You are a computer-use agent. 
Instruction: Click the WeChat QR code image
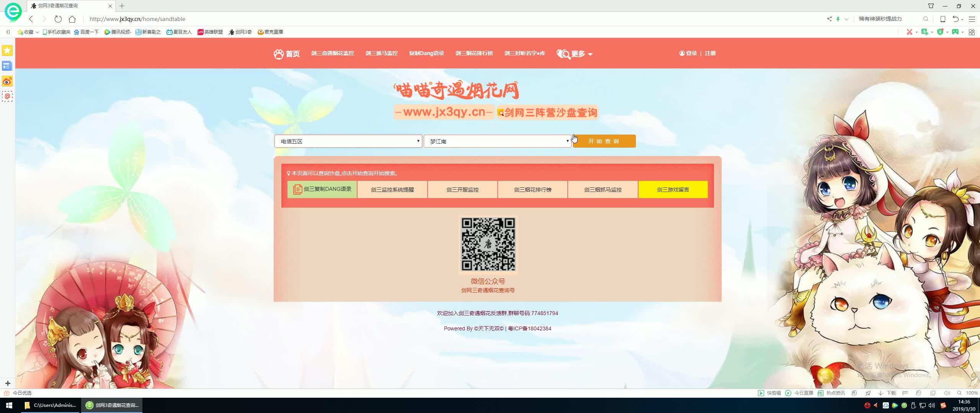pos(488,245)
